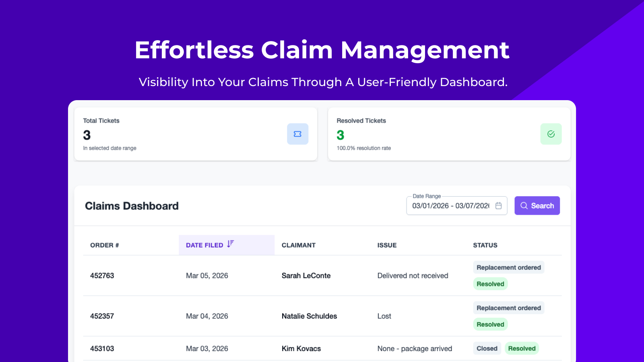This screenshot has height=362, width=644.
Task: Click the Issue column header
Action: [x=387, y=245]
